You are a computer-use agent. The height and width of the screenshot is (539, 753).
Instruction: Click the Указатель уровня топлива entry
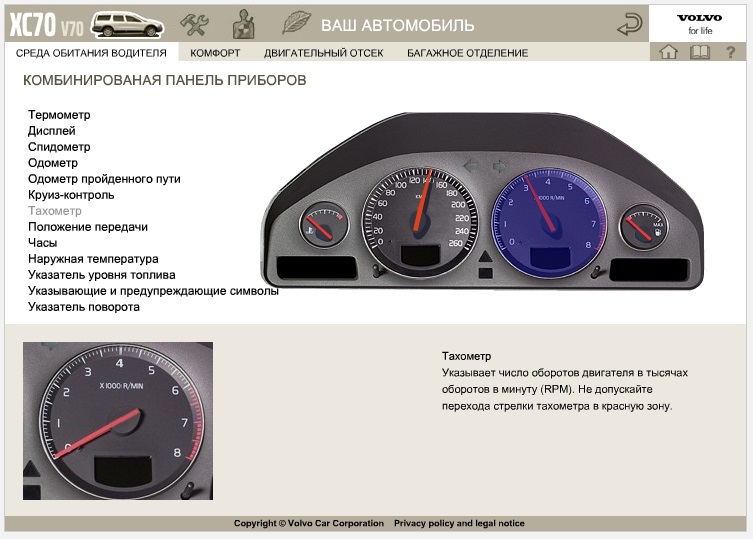coord(102,275)
